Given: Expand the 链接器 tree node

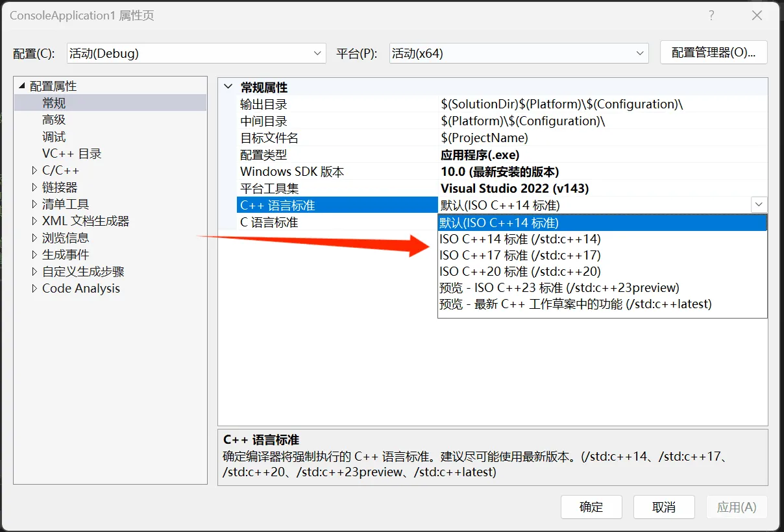Looking at the screenshot, I should [x=35, y=187].
